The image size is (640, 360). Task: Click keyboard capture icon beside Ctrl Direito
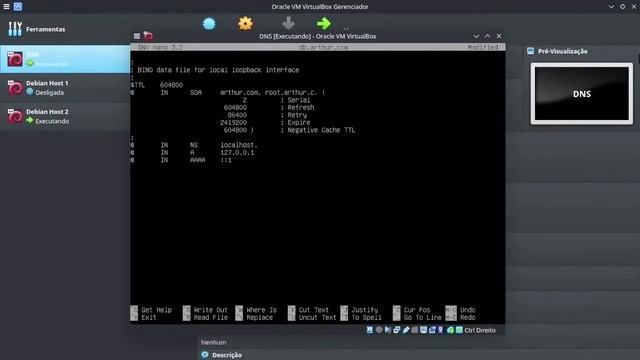459,330
